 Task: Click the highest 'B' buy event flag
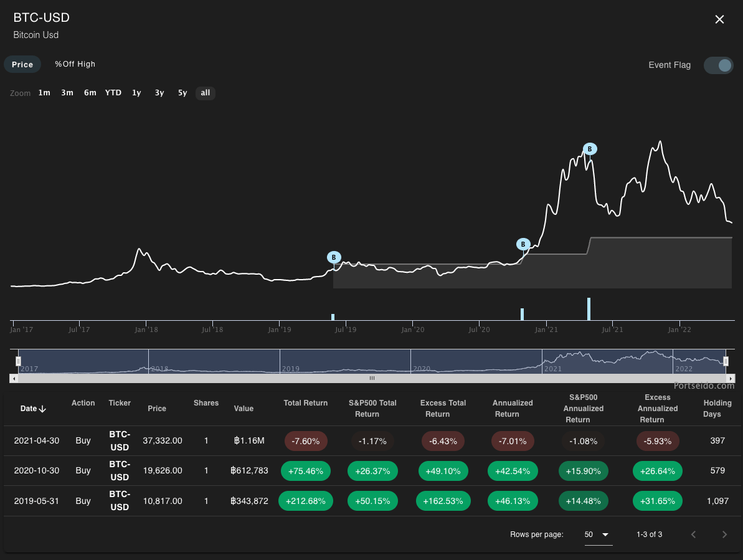tap(589, 149)
